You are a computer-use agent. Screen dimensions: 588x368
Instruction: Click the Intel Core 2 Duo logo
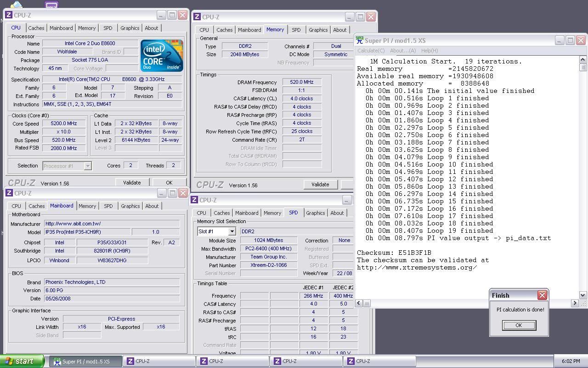click(162, 56)
